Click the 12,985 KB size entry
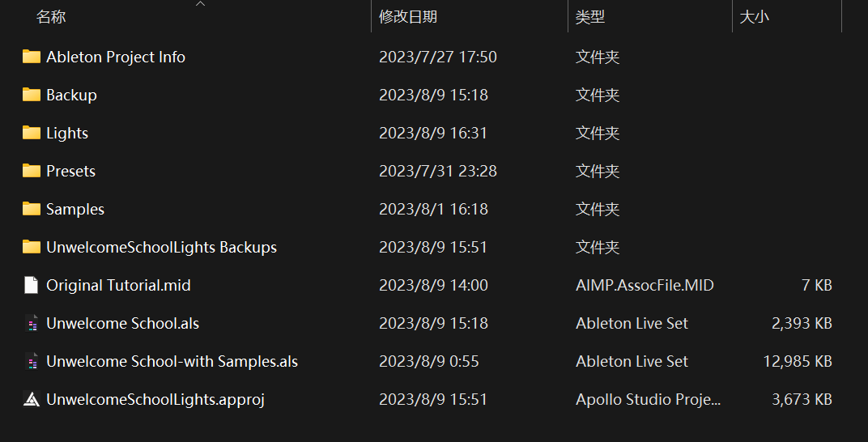The image size is (868, 442). [x=797, y=361]
